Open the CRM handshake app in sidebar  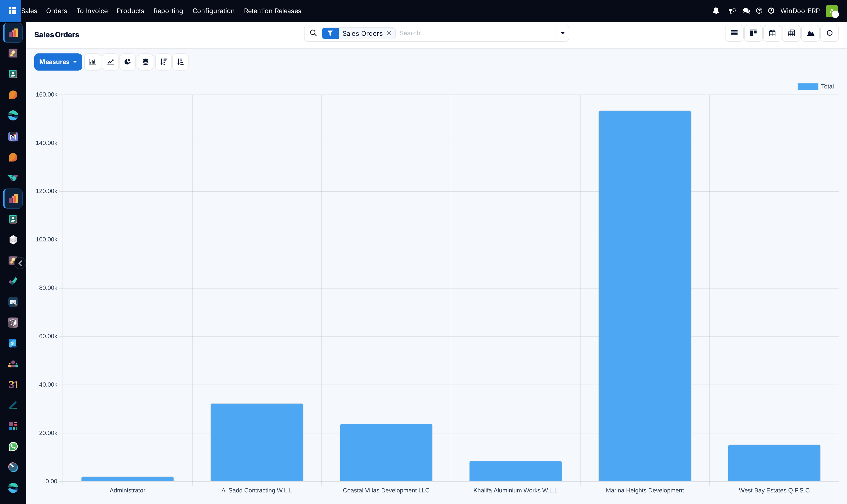click(x=13, y=178)
